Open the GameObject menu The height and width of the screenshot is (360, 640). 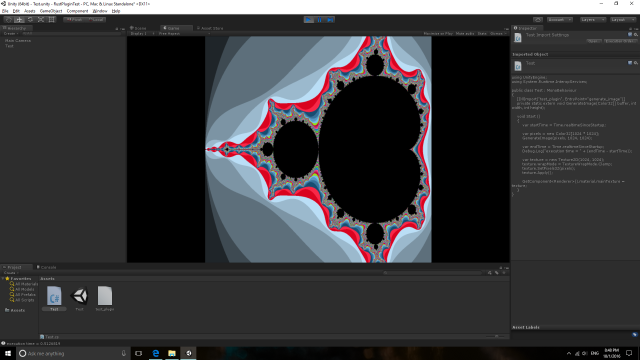click(51, 11)
